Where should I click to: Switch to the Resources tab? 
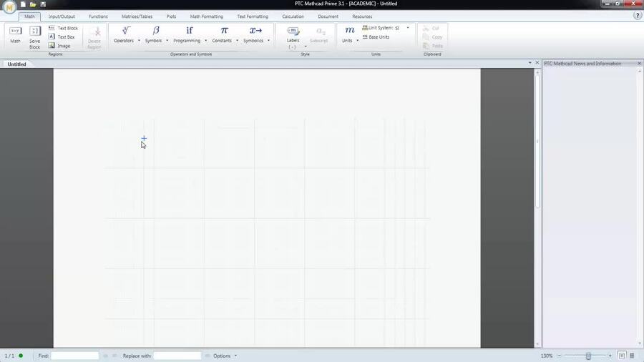coord(362,16)
